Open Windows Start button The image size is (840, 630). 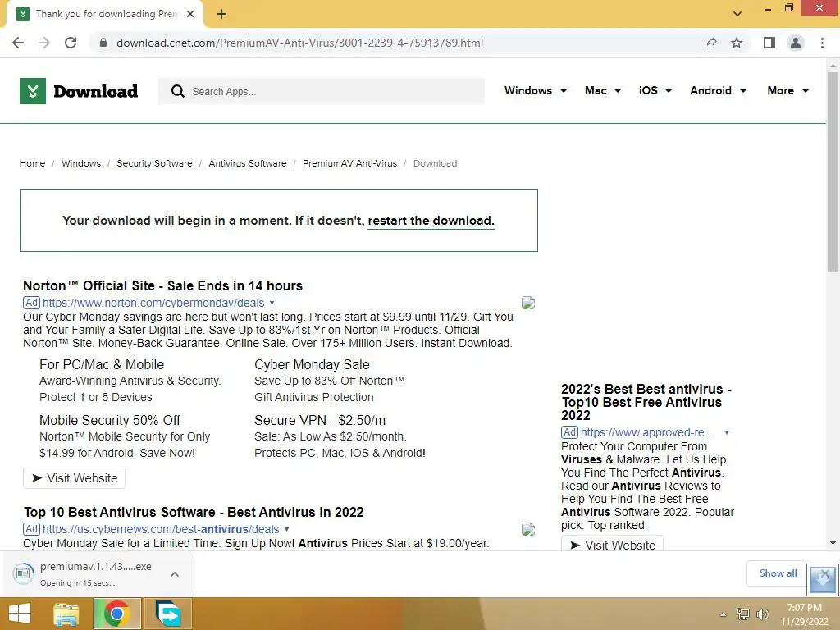coord(20,614)
